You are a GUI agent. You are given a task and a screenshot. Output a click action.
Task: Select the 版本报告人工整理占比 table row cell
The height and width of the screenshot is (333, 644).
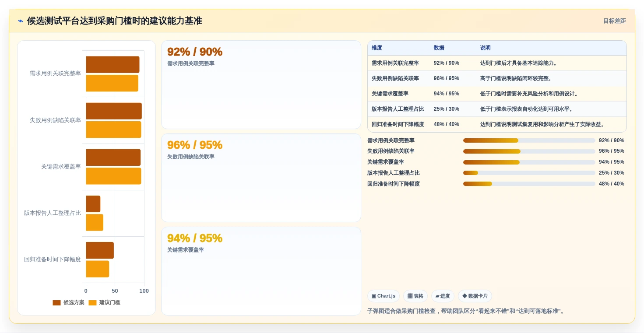[x=398, y=109]
